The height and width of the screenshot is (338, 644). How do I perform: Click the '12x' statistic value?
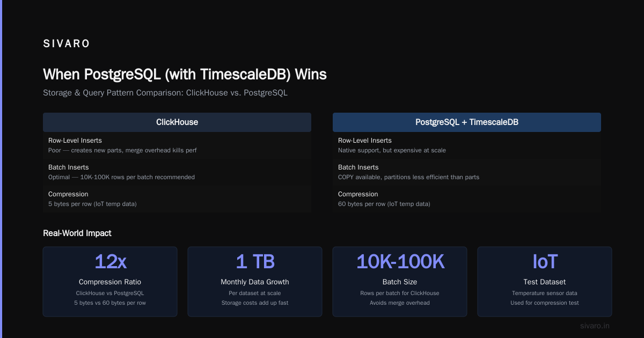click(x=110, y=261)
